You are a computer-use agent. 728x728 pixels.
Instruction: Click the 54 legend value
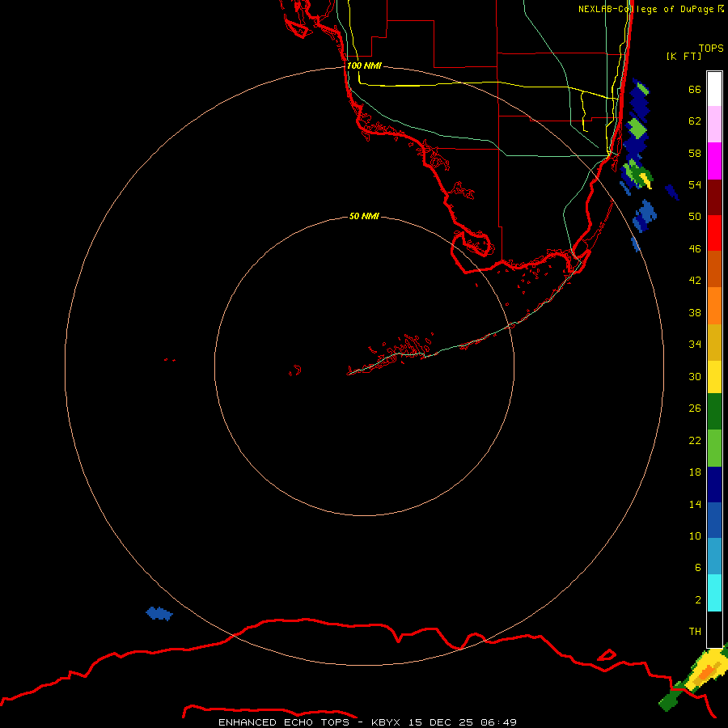695,184
